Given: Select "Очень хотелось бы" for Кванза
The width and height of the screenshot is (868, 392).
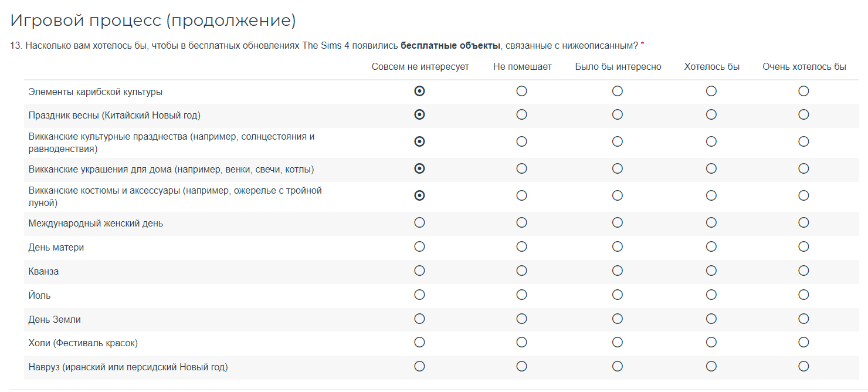Looking at the screenshot, I should (x=803, y=271).
